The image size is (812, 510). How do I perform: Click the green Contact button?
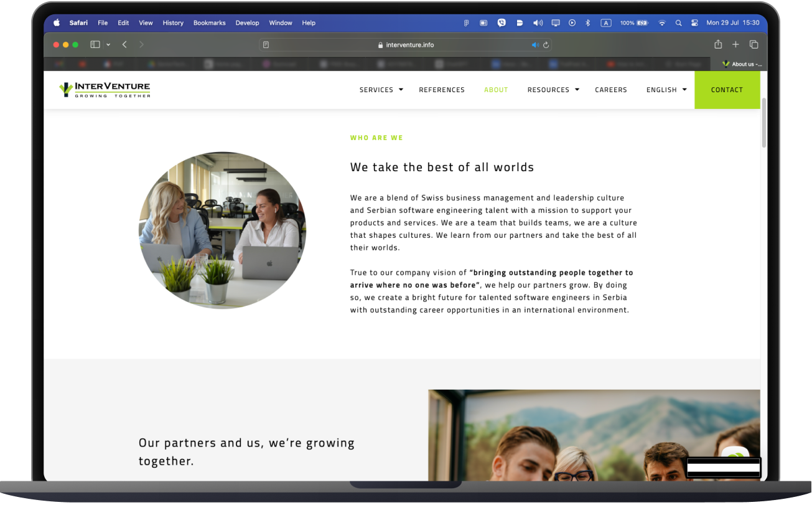click(x=727, y=90)
